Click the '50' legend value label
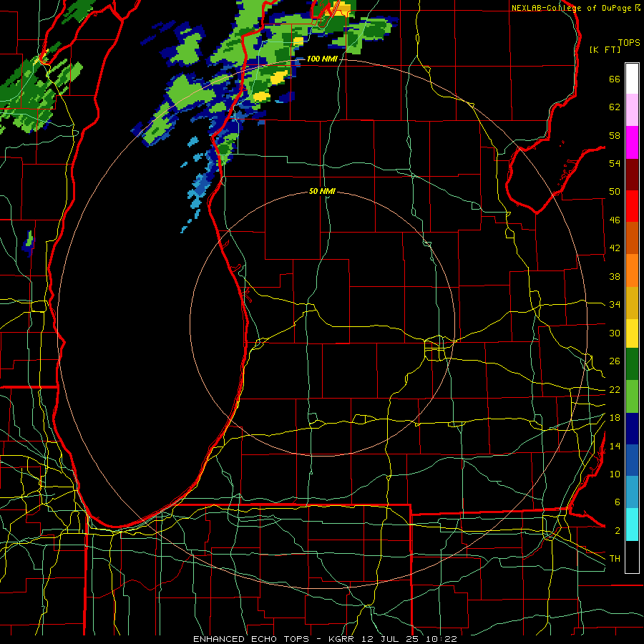 [615, 192]
